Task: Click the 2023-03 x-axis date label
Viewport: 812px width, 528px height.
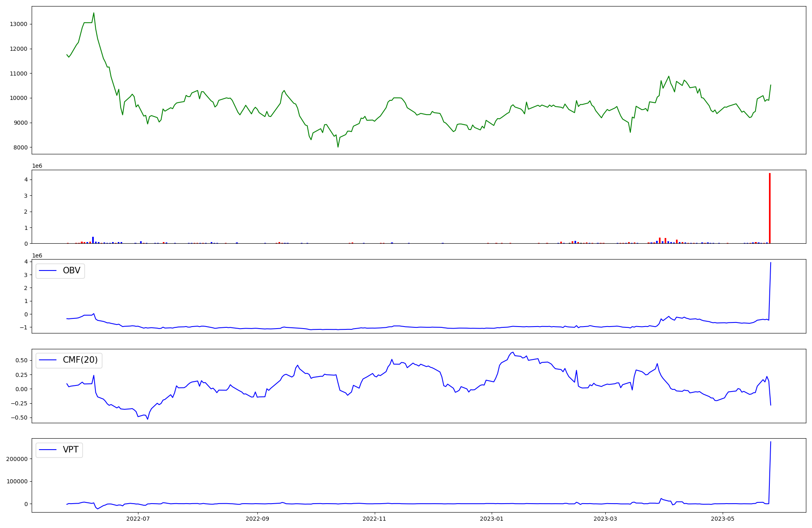Action: [606, 519]
